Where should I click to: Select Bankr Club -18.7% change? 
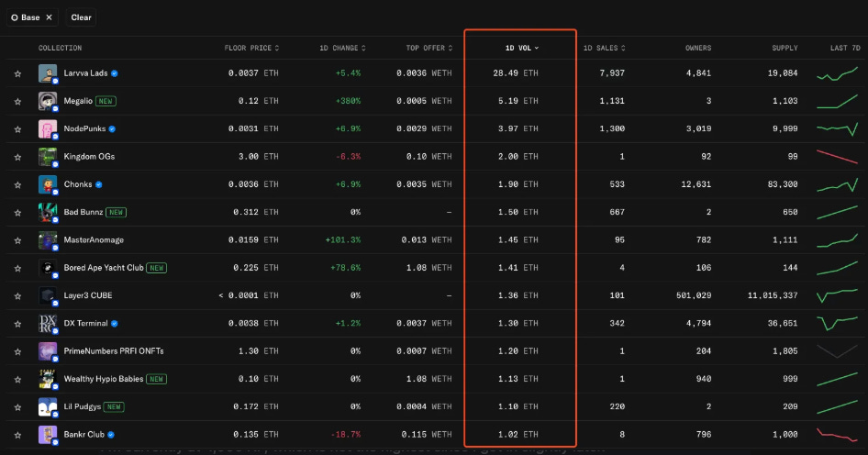[345, 435]
